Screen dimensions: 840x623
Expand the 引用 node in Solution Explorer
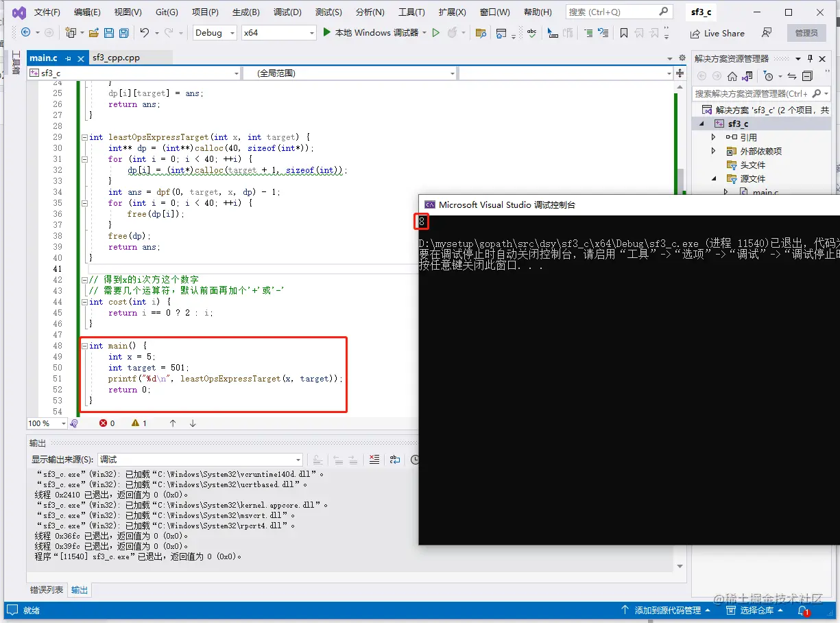click(x=713, y=137)
